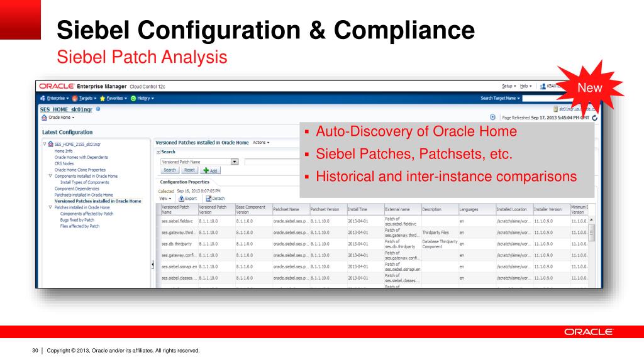Open the Versioned Patch Name combo box

tap(234, 162)
